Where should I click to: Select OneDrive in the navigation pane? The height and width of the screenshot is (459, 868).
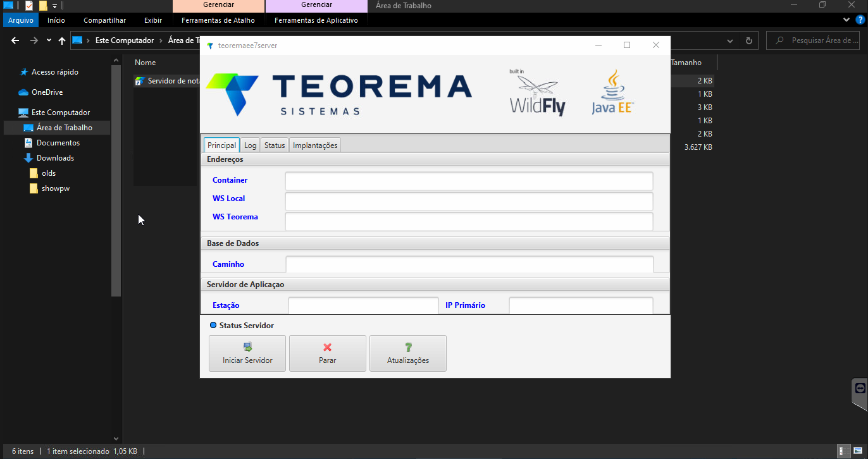pyautogui.click(x=47, y=92)
